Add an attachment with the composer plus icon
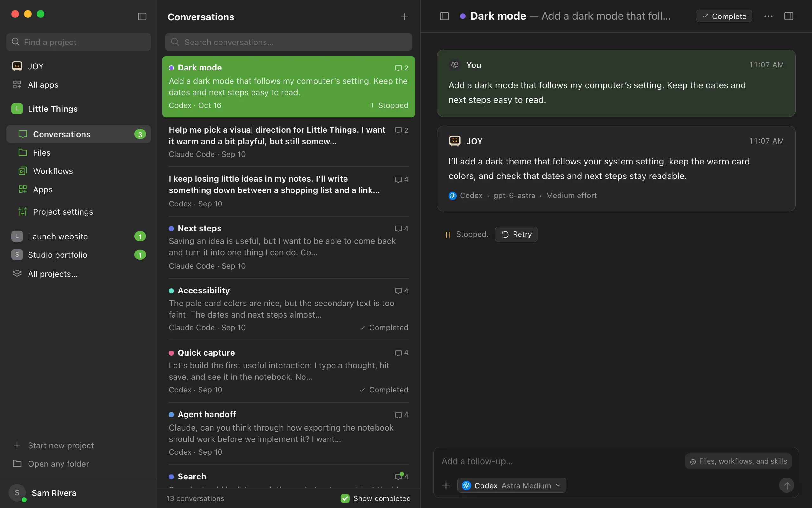 [x=446, y=485]
